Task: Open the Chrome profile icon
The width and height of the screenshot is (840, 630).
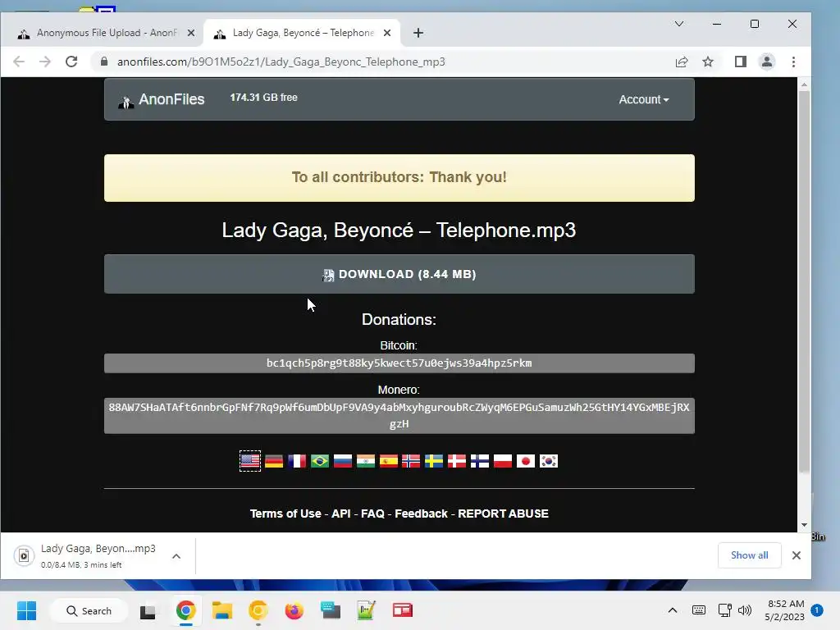Action: click(767, 62)
